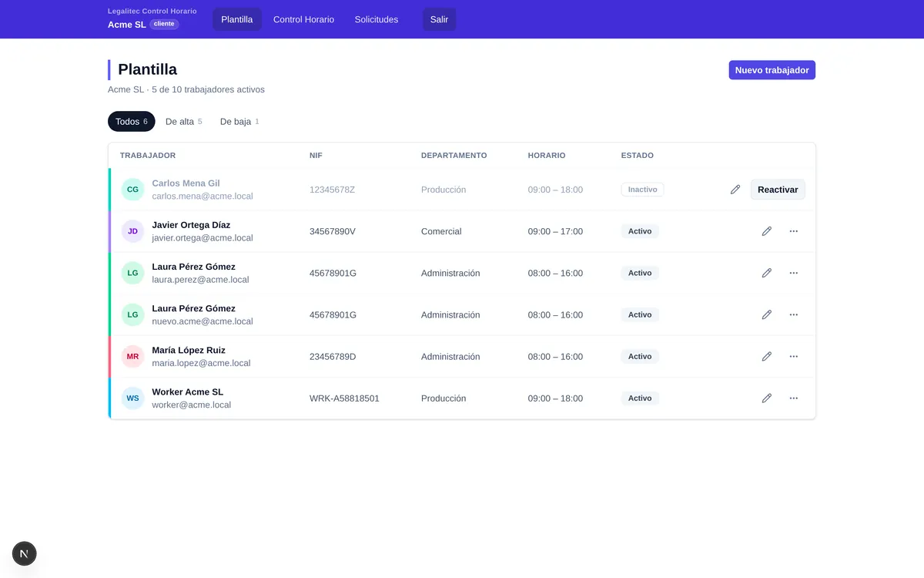Open the pencil editor for María López Ruiz

click(767, 356)
